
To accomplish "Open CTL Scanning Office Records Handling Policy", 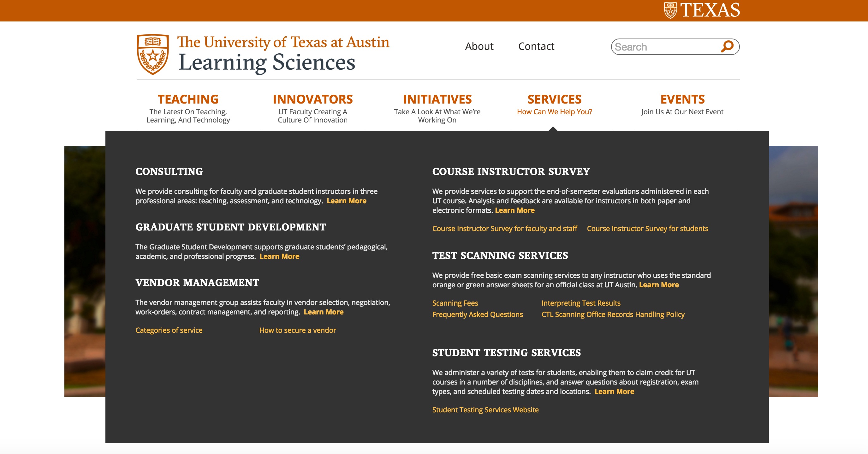I will 613,314.
